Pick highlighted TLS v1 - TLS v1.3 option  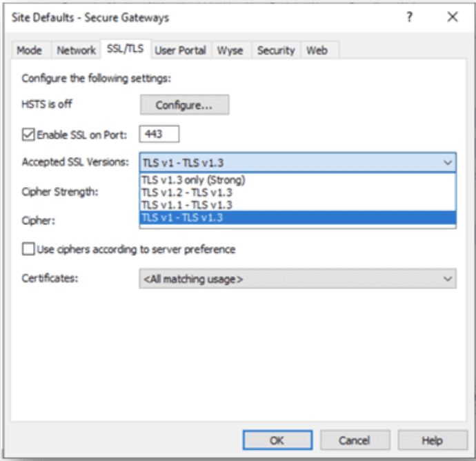pos(298,217)
